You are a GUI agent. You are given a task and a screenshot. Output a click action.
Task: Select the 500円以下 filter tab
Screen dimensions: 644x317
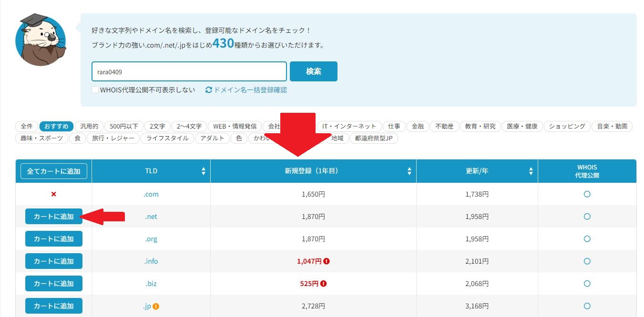pyautogui.click(x=123, y=126)
